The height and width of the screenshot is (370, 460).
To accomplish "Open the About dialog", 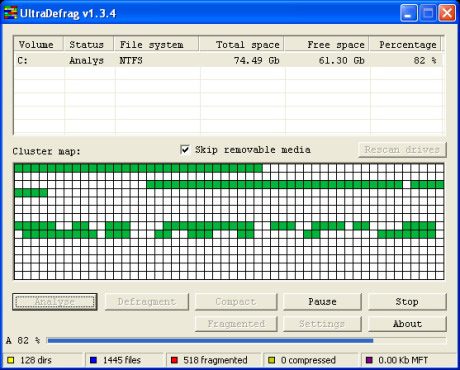I will 407,324.
